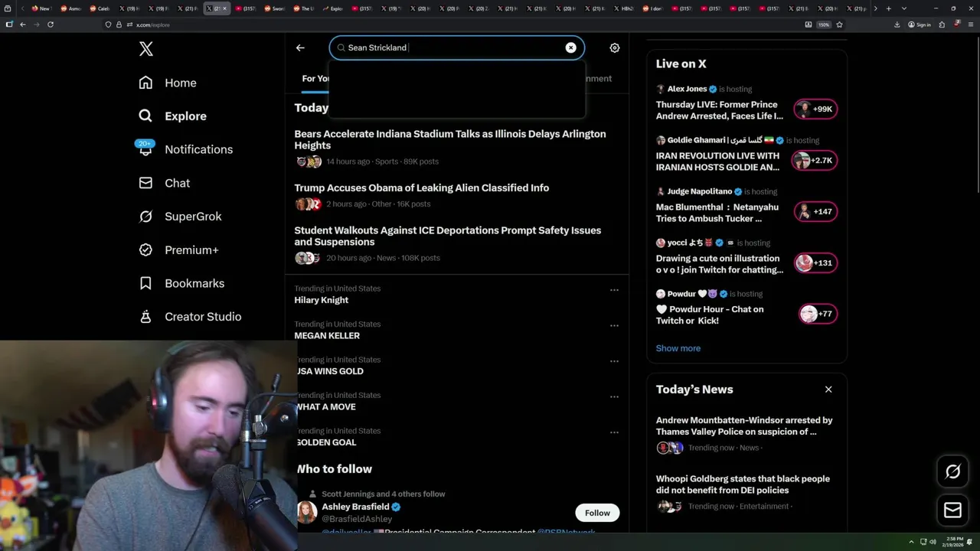Screen dimensions: 980x551
Task: Bookmark this page star icon
Action: [x=839, y=24]
